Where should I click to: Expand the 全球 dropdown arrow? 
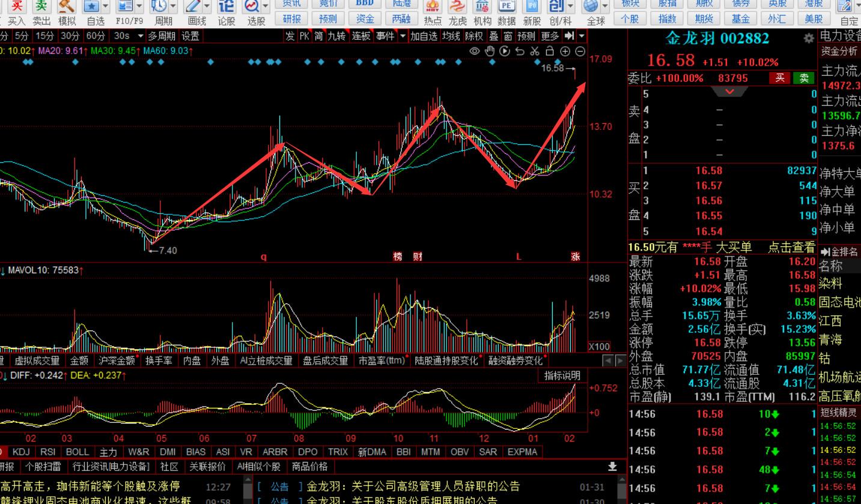point(605,7)
